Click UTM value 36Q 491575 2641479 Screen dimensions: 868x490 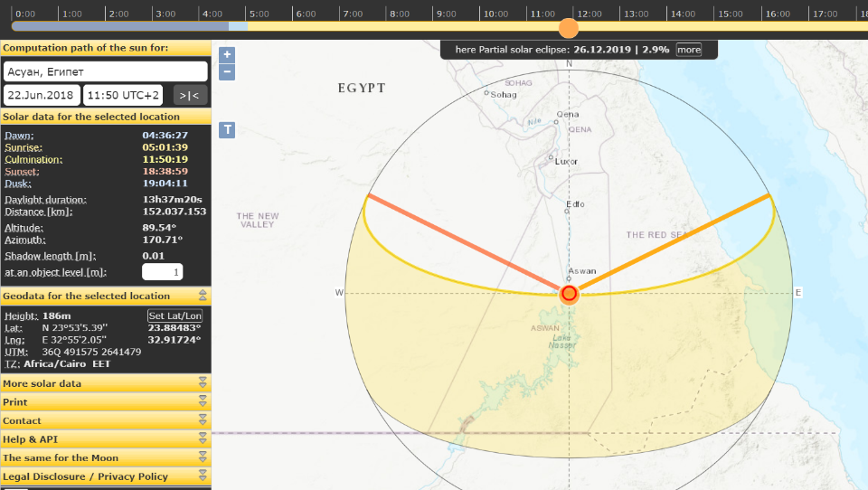point(91,353)
